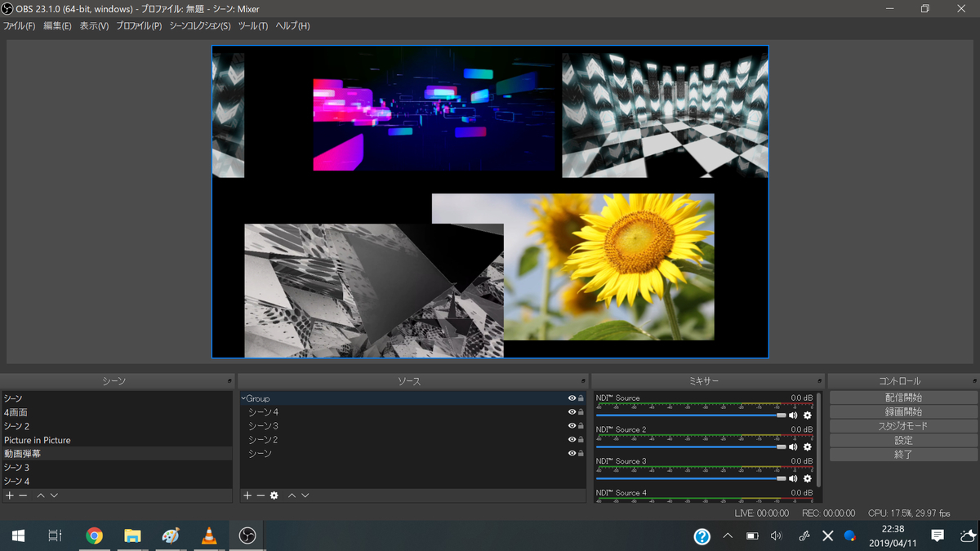Open Windows Start menu
The image size is (980, 551).
click(18, 535)
